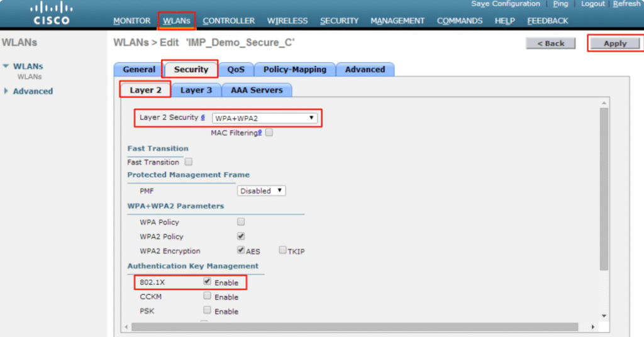Viewport: 644px width, 337px height.
Task: Enable Fast Transition checkbox
Action: (189, 162)
